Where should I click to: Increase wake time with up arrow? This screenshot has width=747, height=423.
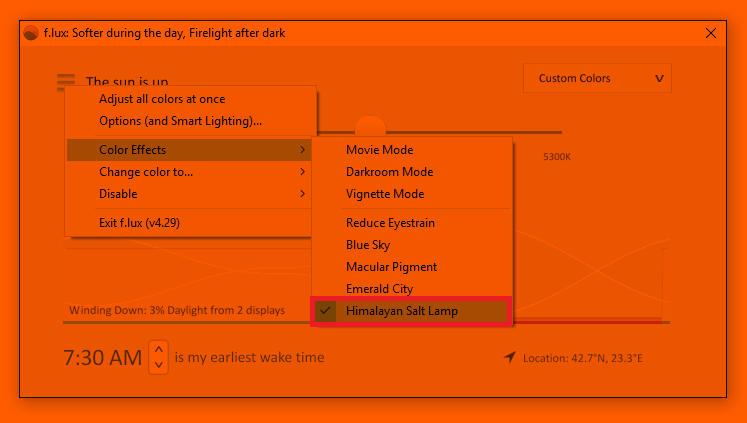159,350
